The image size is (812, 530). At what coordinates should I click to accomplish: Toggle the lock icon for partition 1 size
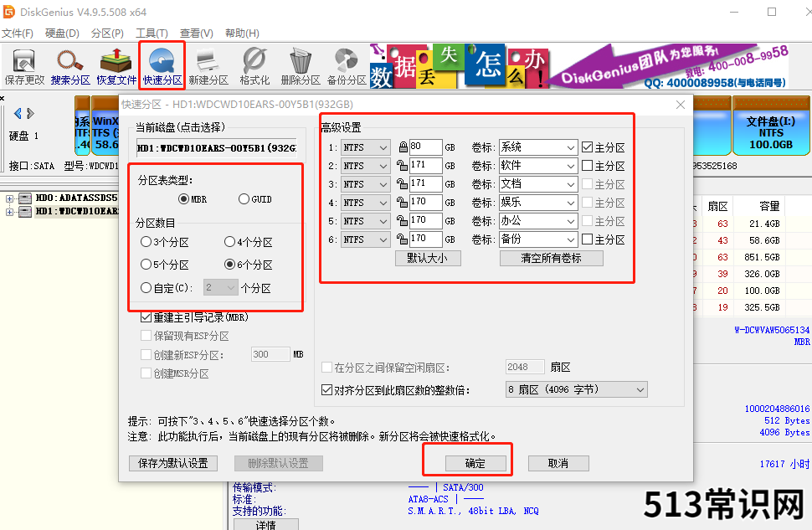click(x=403, y=147)
